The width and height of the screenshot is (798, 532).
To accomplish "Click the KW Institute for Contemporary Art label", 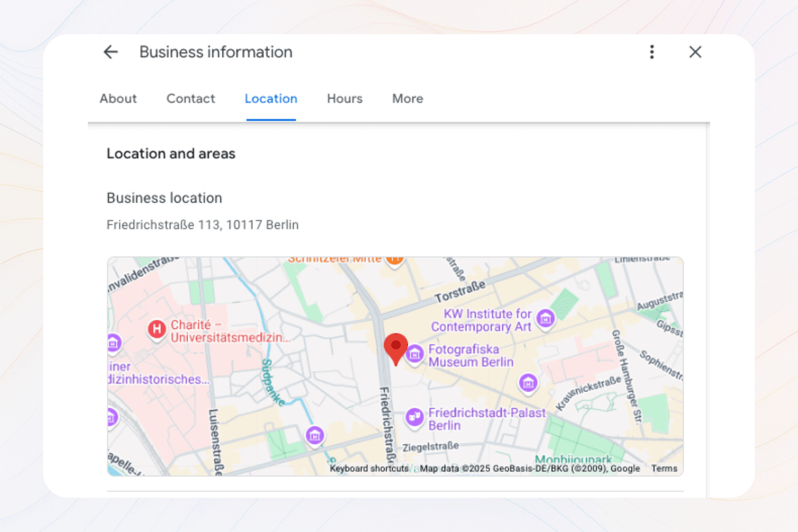I will coord(481,320).
